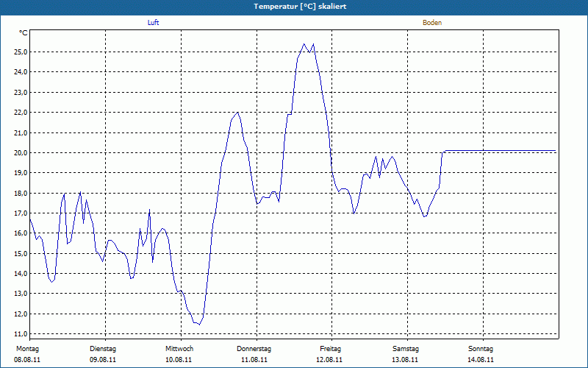
Task: Click the 16,0 temperature axis label
Action: [x=21, y=233]
